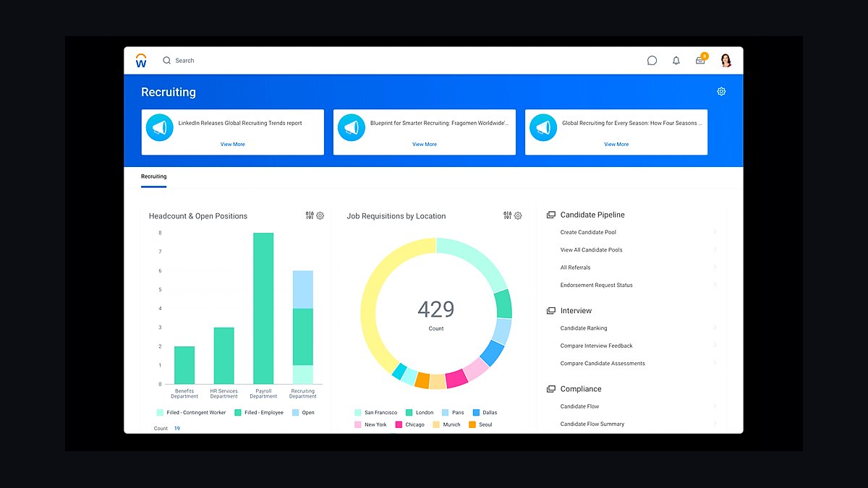Viewport: 868px width, 488px height.
Task: Open Compare Candidate Assessments
Action: point(603,364)
